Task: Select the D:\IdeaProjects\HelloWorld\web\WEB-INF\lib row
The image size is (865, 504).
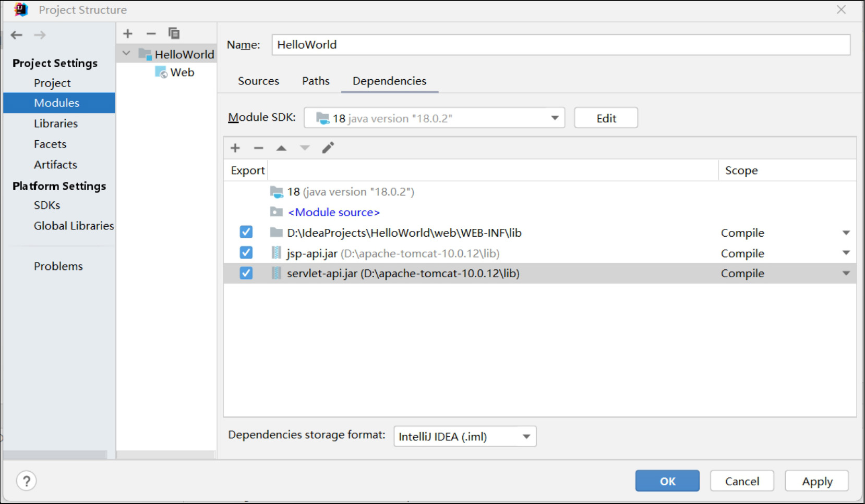Action: point(540,232)
